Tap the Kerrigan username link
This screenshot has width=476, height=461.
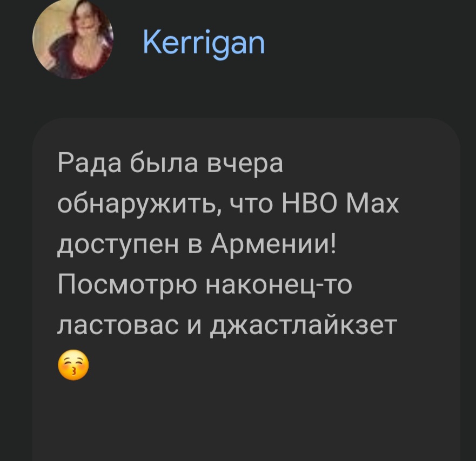(x=204, y=44)
